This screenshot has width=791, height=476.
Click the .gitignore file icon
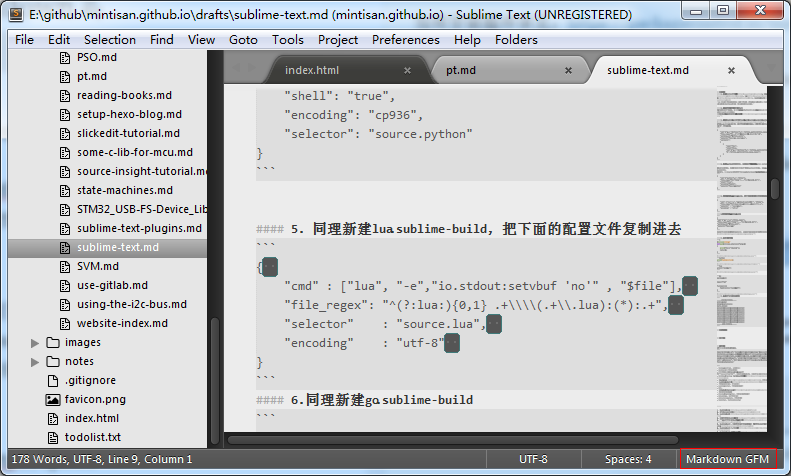click(x=52, y=381)
